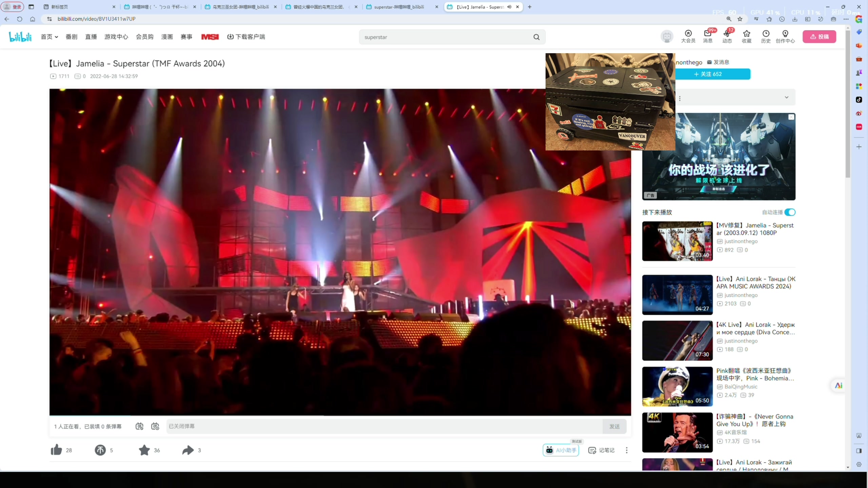Click the user avatar in header
The height and width of the screenshot is (488, 868).
tap(667, 36)
